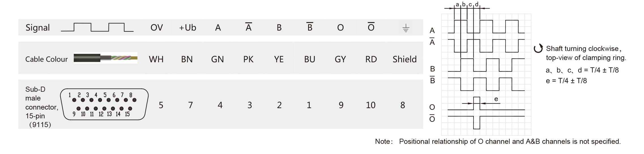Image resolution: width=644 pixels, height=154 pixels.
Task: Click the RD cable colour code
Action: (x=371, y=59)
